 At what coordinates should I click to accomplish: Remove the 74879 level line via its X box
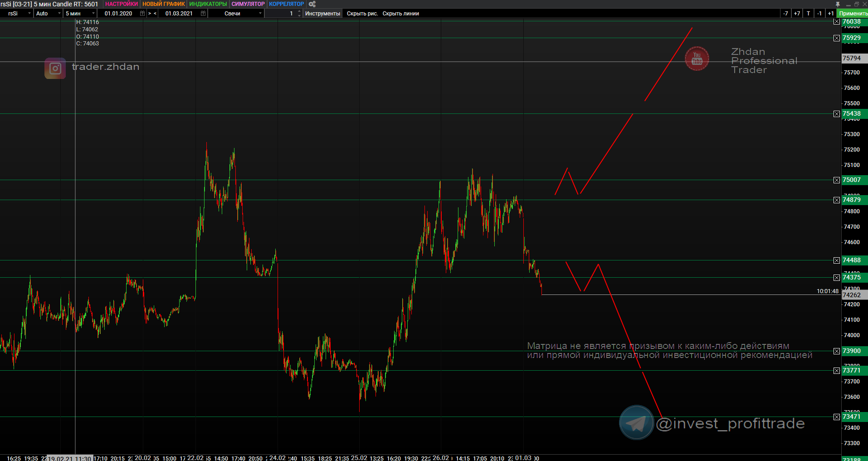point(837,200)
